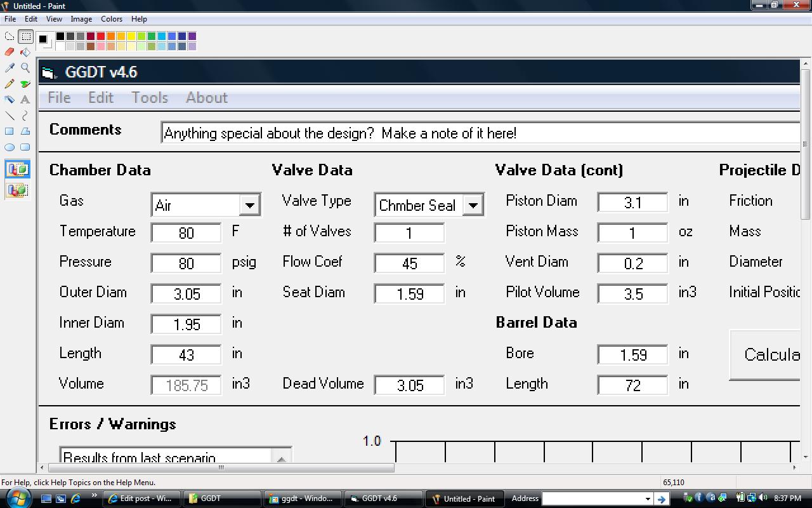Image resolution: width=812 pixels, height=508 pixels.
Task: Pick the Fill With Color bucket tool
Action: click(25, 52)
